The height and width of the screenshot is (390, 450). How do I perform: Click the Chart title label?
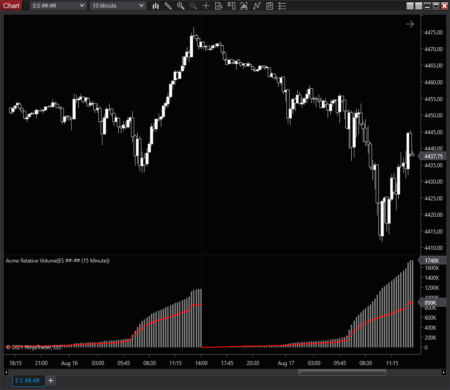click(11, 6)
